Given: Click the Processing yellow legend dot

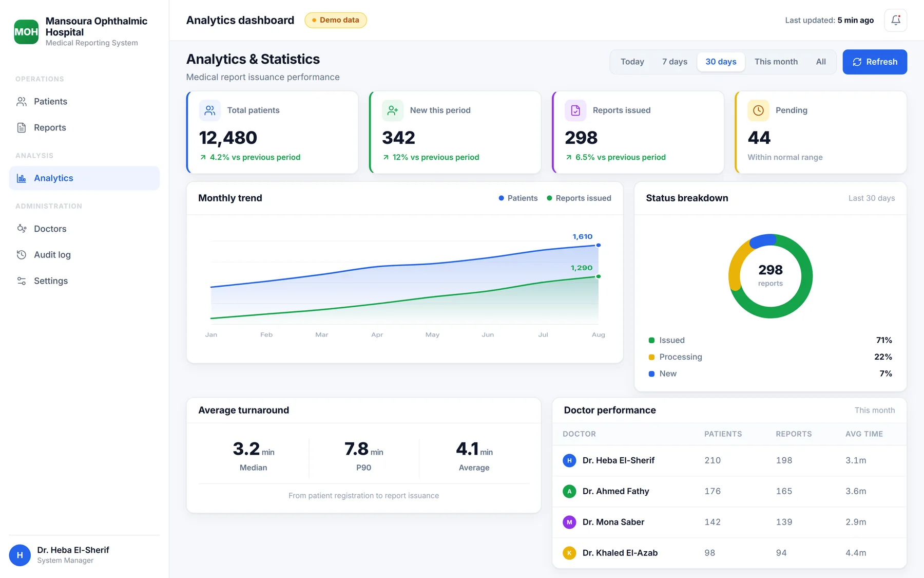Looking at the screenshot, I should click(x=651, y=357).
